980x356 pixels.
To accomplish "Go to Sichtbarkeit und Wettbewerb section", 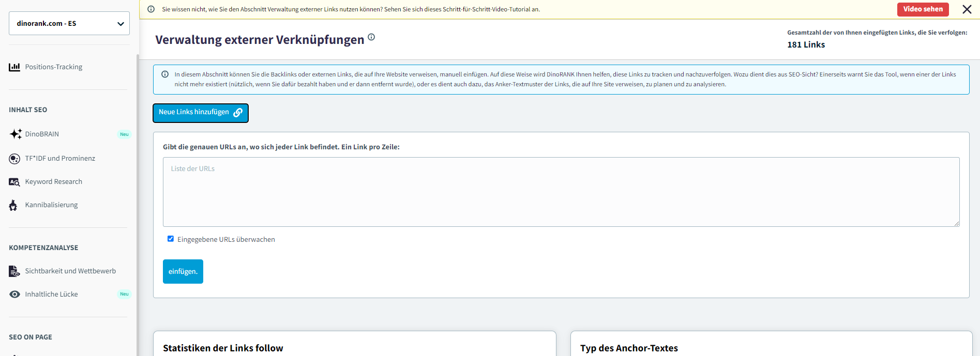I will click(x=70, y=271).
